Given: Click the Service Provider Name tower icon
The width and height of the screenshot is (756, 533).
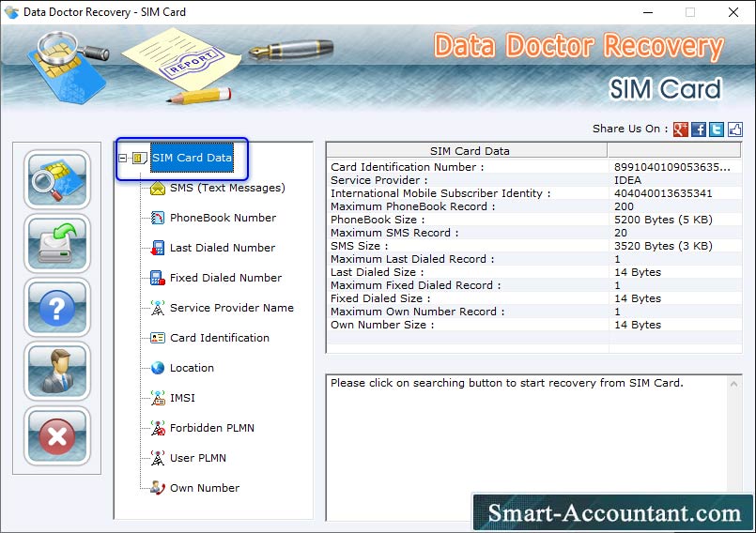Looking at the screenshot, I should [x=158, y=308].
